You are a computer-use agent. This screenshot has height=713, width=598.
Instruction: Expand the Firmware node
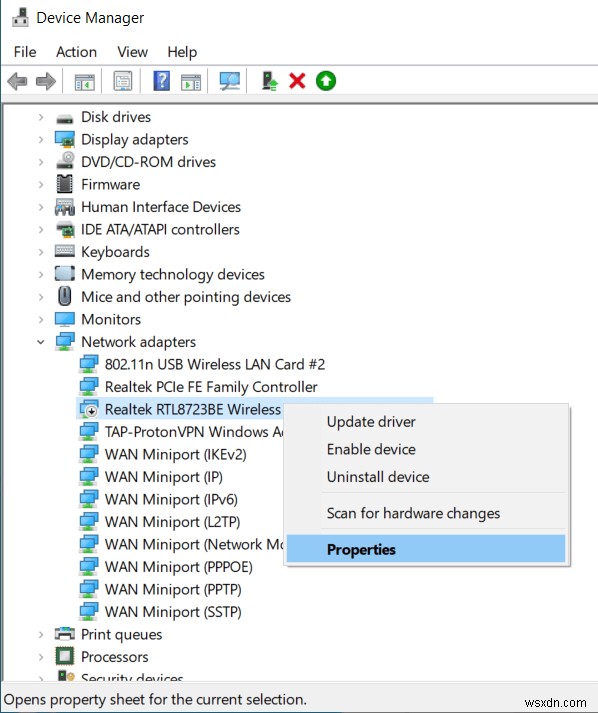pyautogui.click(x=41, y=185)
